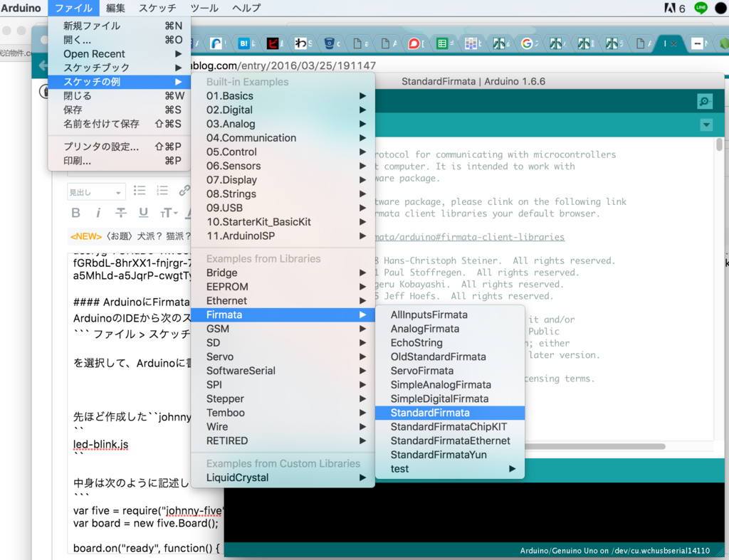Viewport: 729px width, 560px height.
Task: Click the insert link chain icon
Action: click(184, 191)
